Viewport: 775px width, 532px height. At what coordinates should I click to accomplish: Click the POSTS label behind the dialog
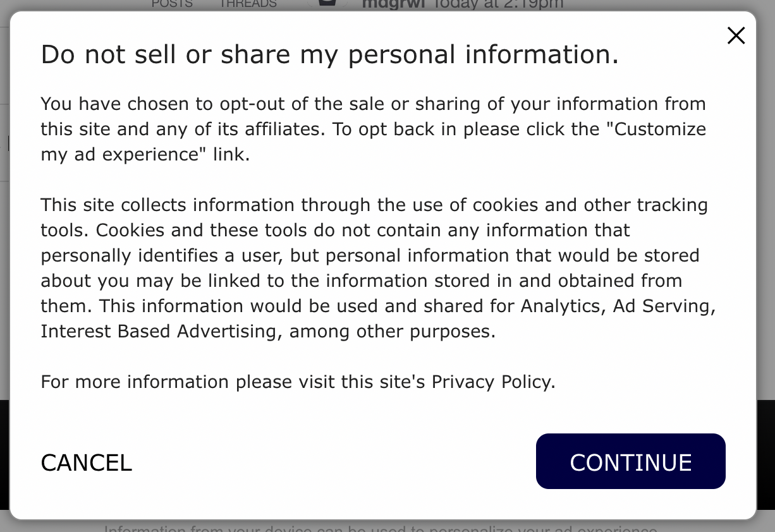click(x=172, y=4)
